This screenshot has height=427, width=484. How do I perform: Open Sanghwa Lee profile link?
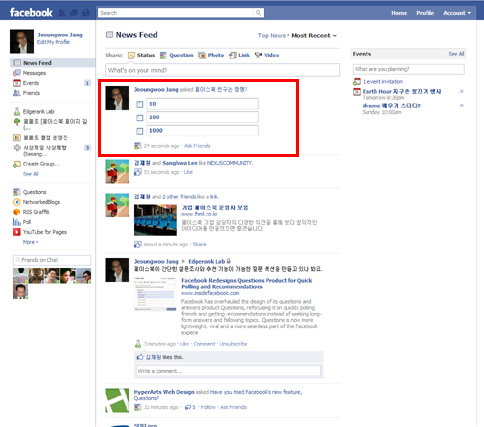(x=180, y=163)
